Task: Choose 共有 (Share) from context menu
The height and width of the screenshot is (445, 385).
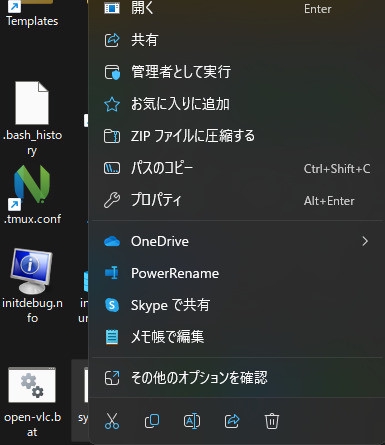Action: tap(237, 40)
